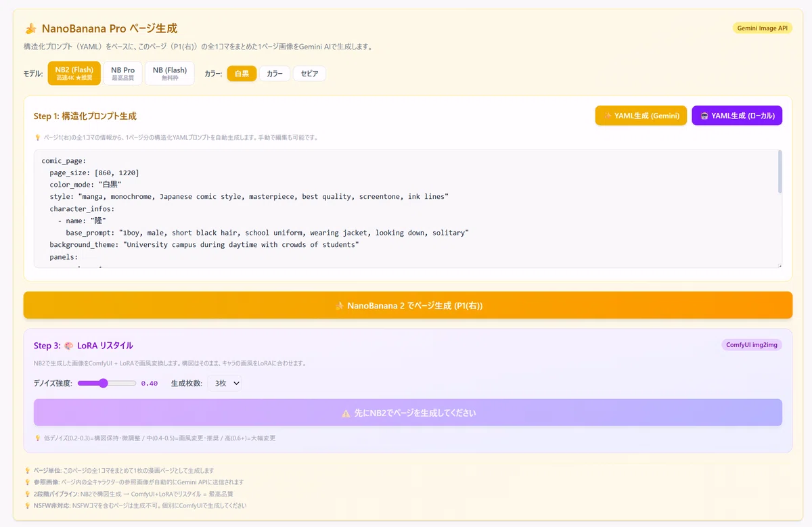Click the bulb icon beside the 2段階パイプライン note
This screenshot has width=812, height=527.
pyautogui.click(x=27, y=494)
